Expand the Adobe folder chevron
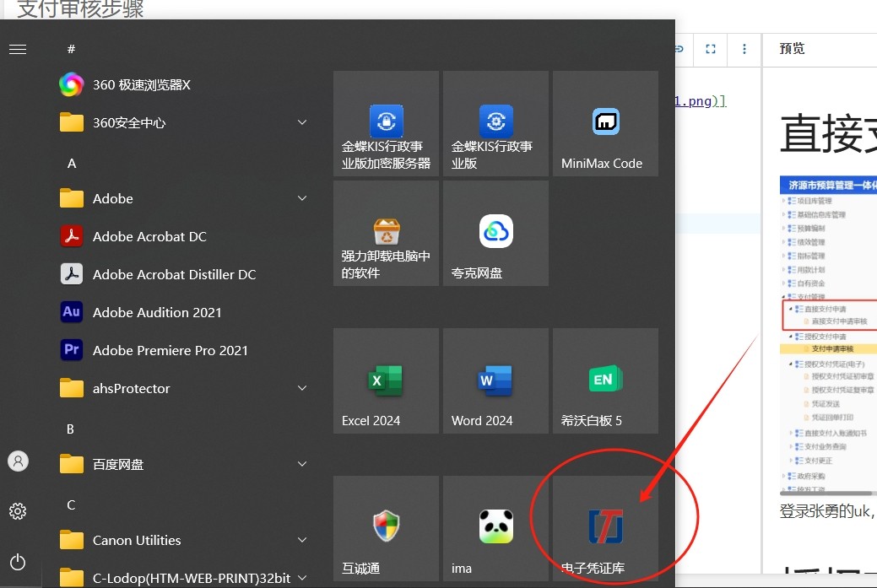The width and height of the screenshot is (877, 588). 302,198
